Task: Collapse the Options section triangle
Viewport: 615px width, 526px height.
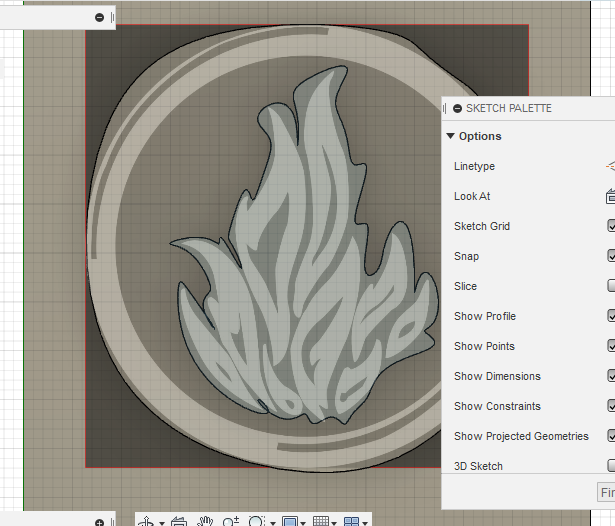Action: pyautogui.click(x=451, y=136)
